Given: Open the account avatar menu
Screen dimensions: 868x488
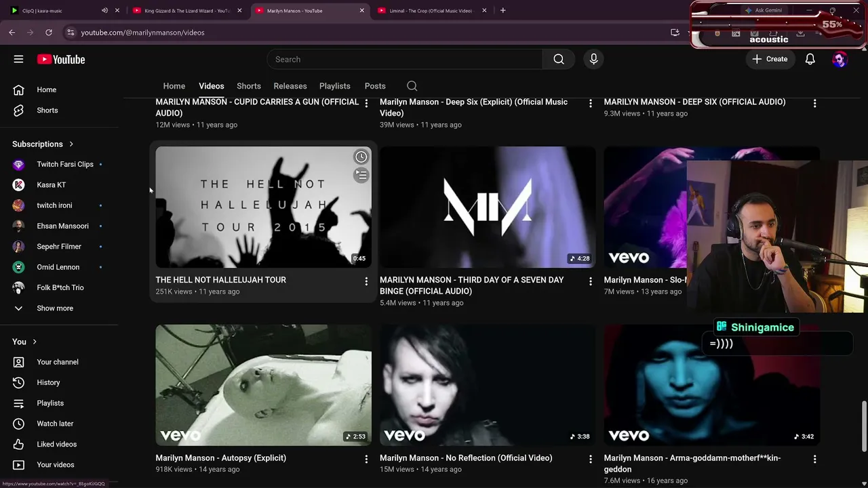Looking at the screenshot, I should point(840,60).
